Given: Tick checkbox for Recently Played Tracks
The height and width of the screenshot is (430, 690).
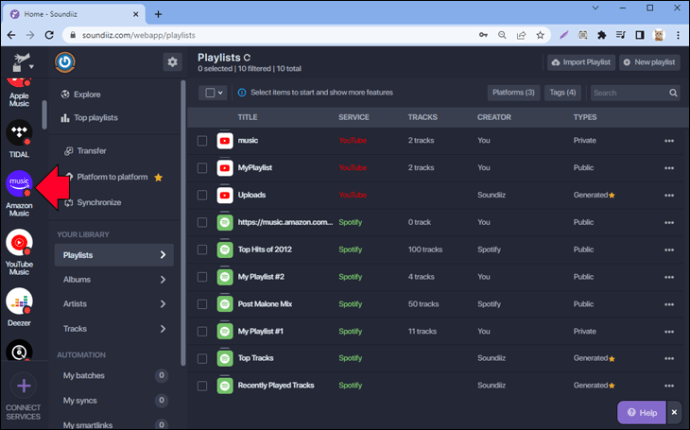Looking at the screenshot, I should pos(202,386).
